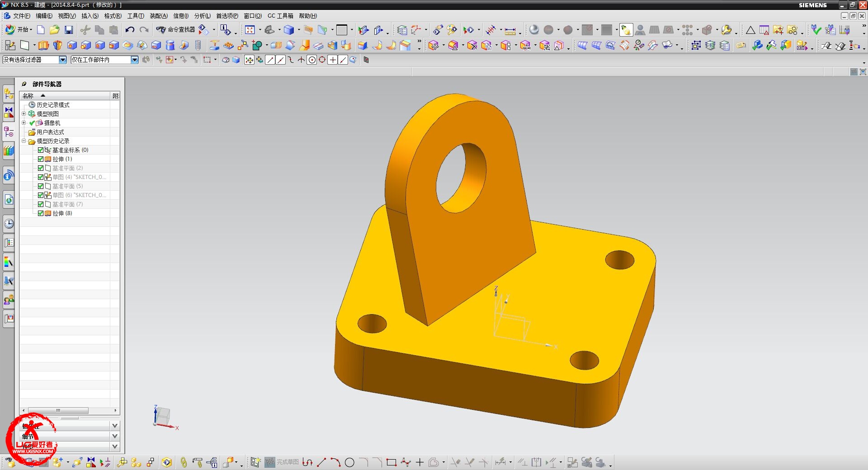Open a file with the folder icon
Image resolution: width=868 pixels, height=470 pixels.
54,30
